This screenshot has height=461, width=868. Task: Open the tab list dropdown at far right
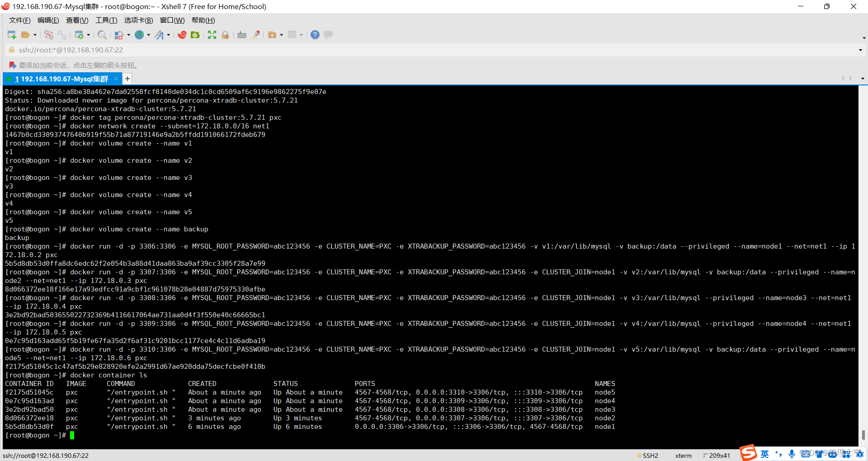[862, 78]
